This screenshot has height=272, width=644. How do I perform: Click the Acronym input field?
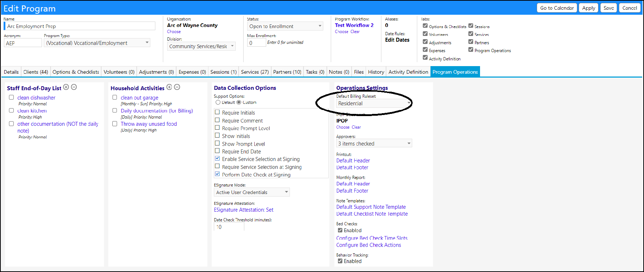pyautogui.click(x=23, y=43)
